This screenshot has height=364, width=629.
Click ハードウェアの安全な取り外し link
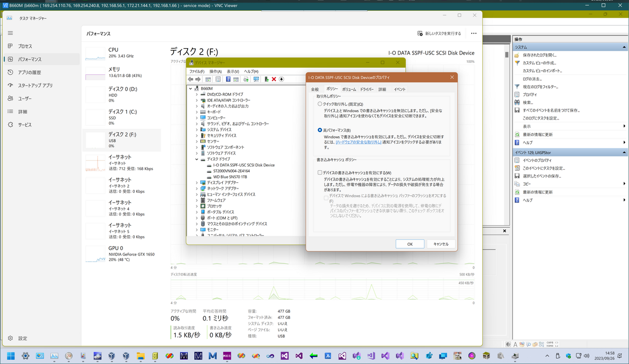coord(359,142)
